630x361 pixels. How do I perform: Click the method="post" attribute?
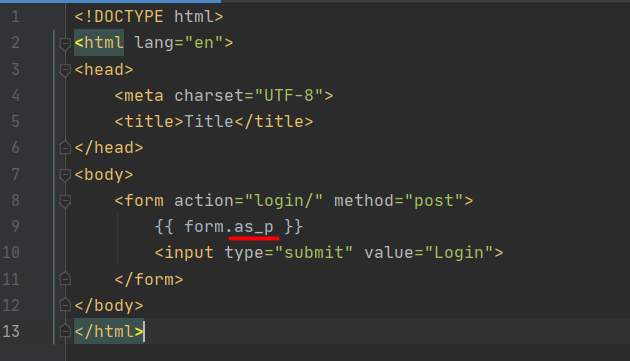point(399,201)
